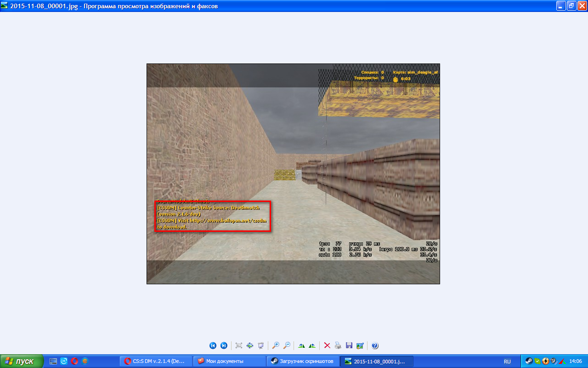Image resolution: width=588 pixels, height=368 pixels.
Task: Zoom out with the minus magnifier
Action: coord(287,345)
